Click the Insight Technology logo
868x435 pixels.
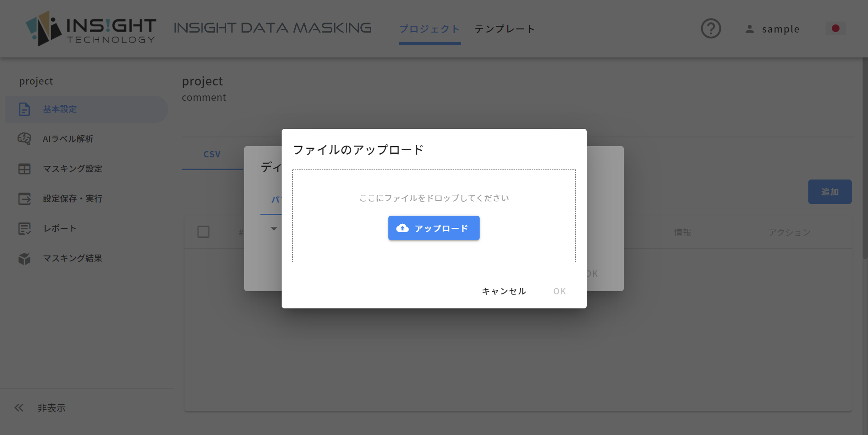pos(91,28)
